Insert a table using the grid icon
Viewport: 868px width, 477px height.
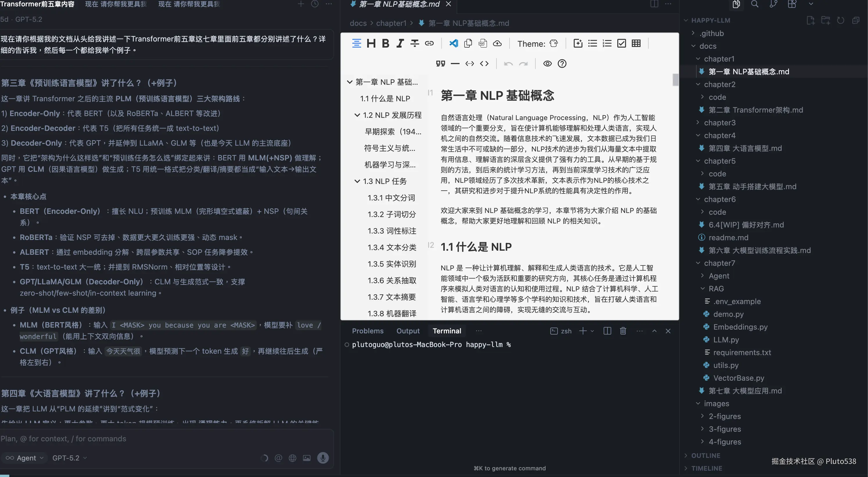click(x=636, y=44)
